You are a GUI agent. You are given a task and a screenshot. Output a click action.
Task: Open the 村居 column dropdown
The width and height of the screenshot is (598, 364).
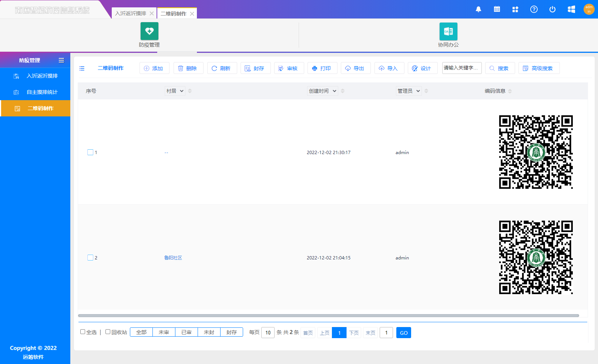pos(175,91)
